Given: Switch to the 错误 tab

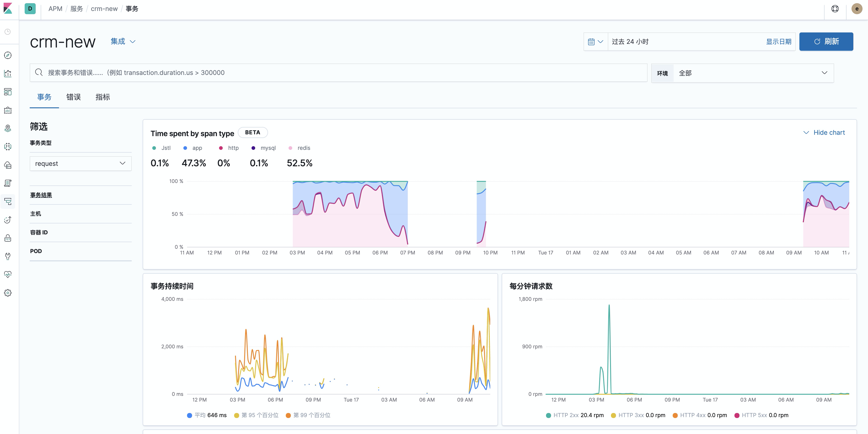Looking at the screenshot, I should coord(73,97).
